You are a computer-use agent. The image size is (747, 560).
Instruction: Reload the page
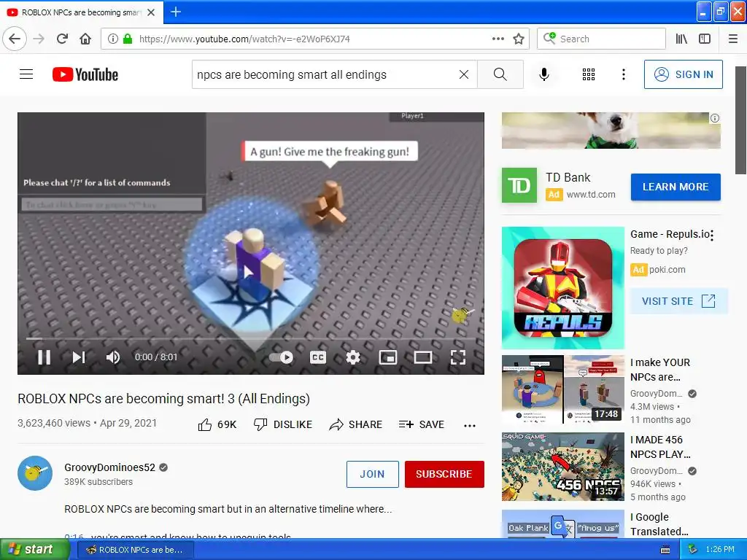[63, 39]
